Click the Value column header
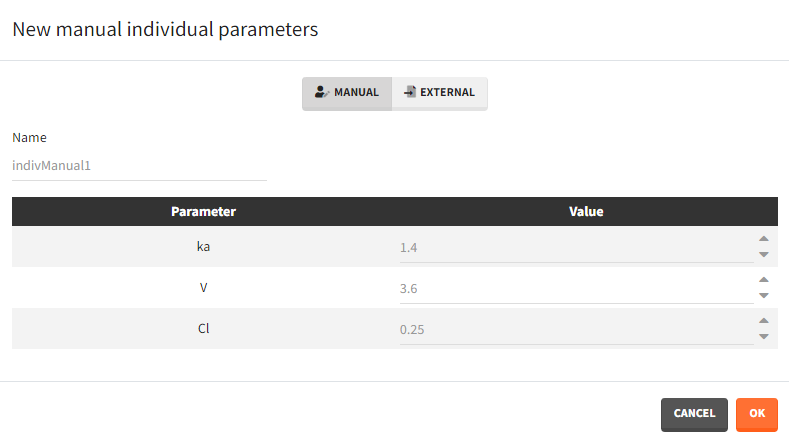789x444 pixels. click(x=586, y=212)
